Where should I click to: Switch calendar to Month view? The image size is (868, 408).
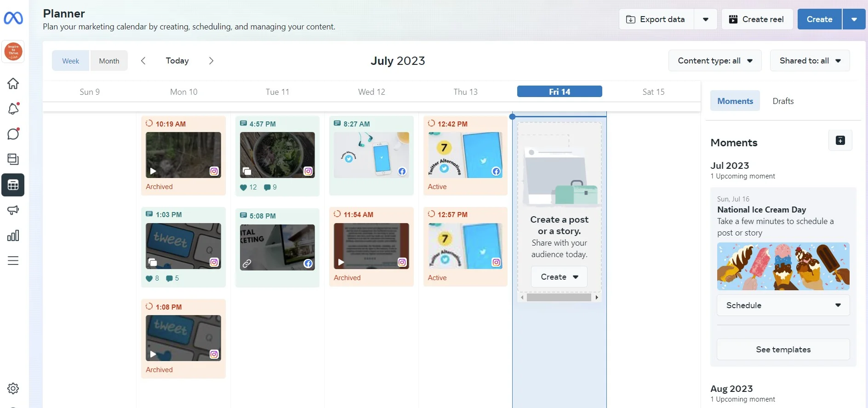click(x=109, y=61)
